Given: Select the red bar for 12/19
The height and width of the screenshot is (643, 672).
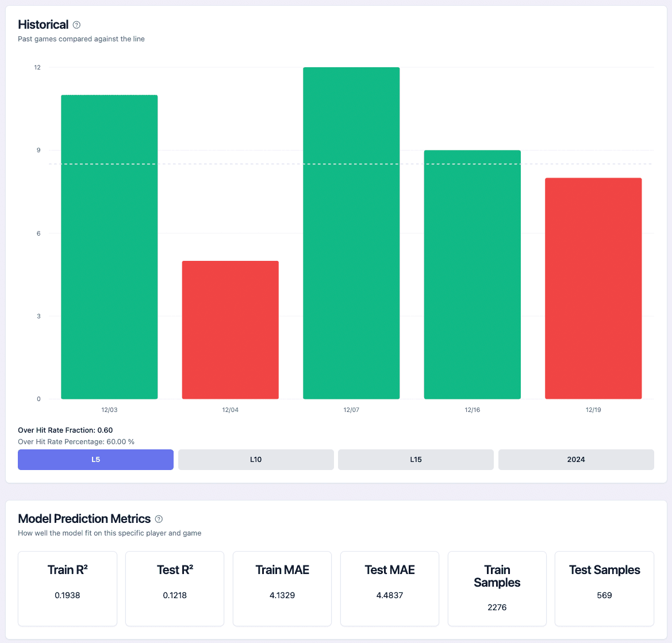Looking at the screenshot, I should (x=593, y=288).
